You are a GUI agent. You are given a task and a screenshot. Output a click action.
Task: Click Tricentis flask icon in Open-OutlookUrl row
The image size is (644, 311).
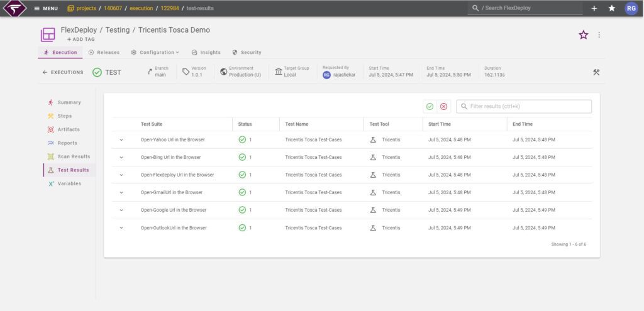pyautogui.click(x=373, y=227)
